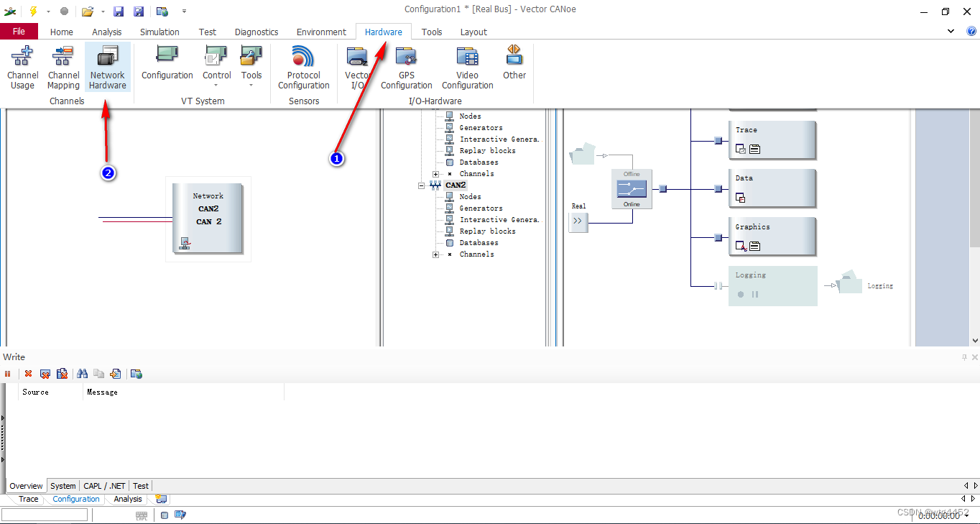The image size is (980, 524).
Task: Switch to the System tab in Write window
Action: (x=63, y=486)
